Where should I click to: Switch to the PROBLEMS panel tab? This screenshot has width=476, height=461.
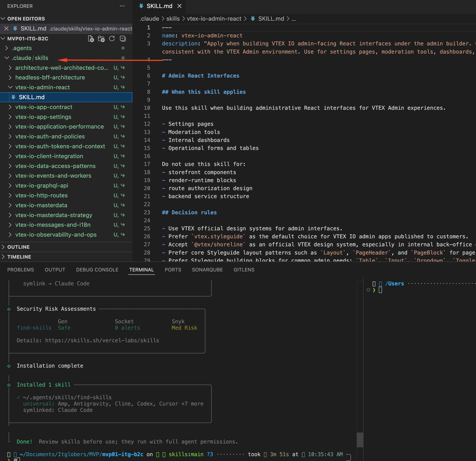tap(21, 270)
